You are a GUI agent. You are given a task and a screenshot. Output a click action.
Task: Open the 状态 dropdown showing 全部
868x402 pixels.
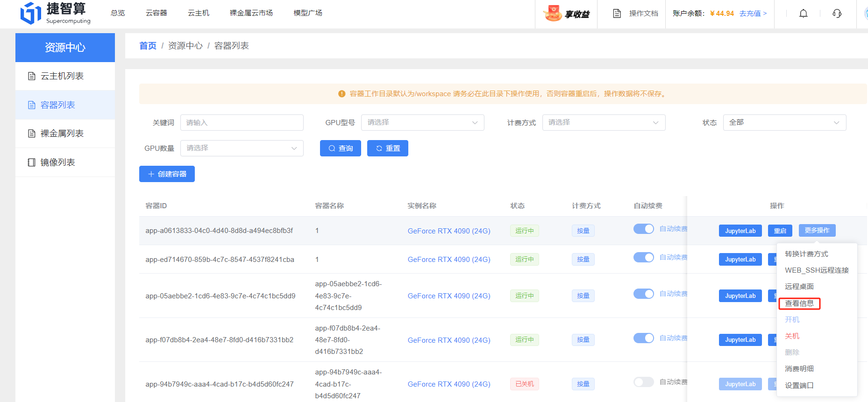click(784, 122)
